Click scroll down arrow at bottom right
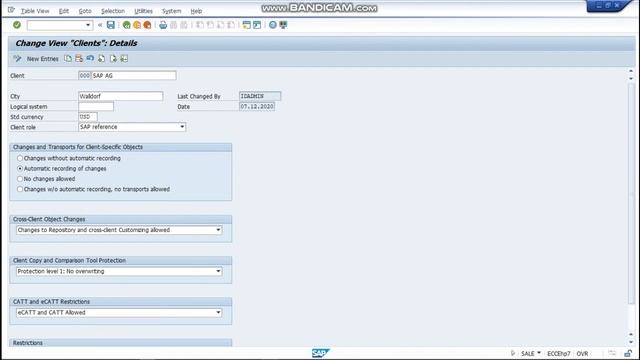Viewport: 640px width, 360px height. click(x=631, y=342)
